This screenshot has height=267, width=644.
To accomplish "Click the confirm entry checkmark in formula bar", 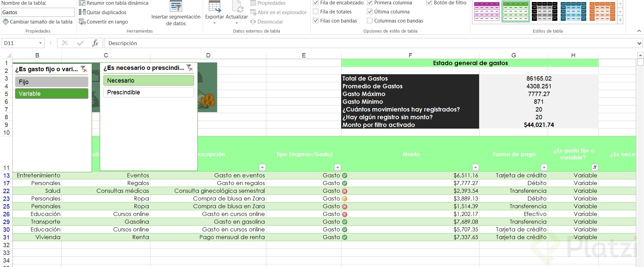I will coord(80,43).
